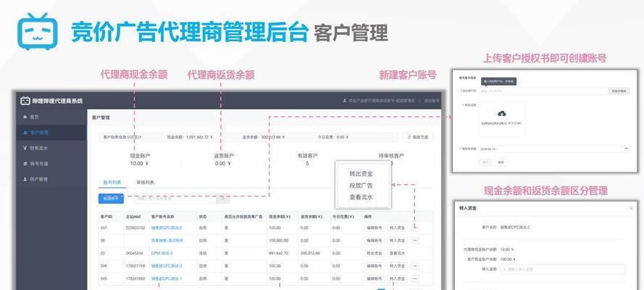
Task: Click the verify button beside the mid input
Action: 619,91
